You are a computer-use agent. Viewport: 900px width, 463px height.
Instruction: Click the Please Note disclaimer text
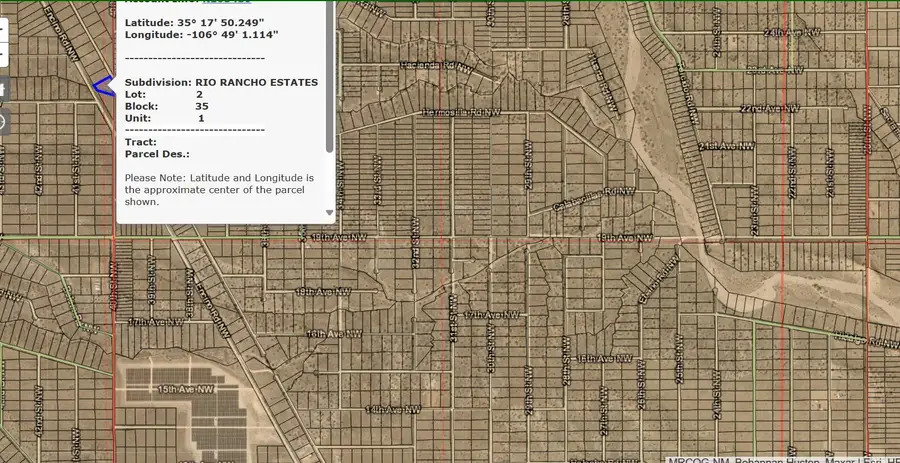(219, 190)
